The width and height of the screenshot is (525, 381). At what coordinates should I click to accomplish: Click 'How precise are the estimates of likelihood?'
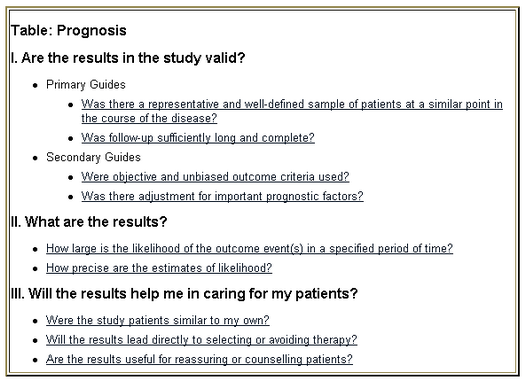159,268
